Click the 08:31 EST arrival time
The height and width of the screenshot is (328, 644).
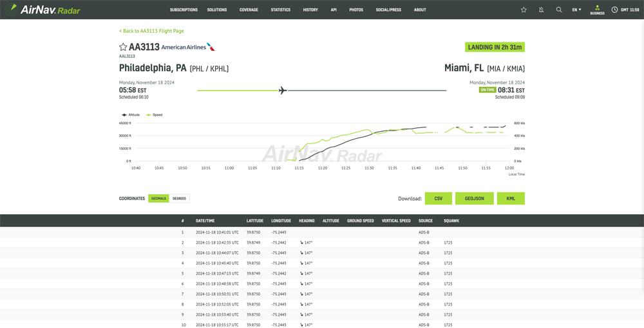511,90
